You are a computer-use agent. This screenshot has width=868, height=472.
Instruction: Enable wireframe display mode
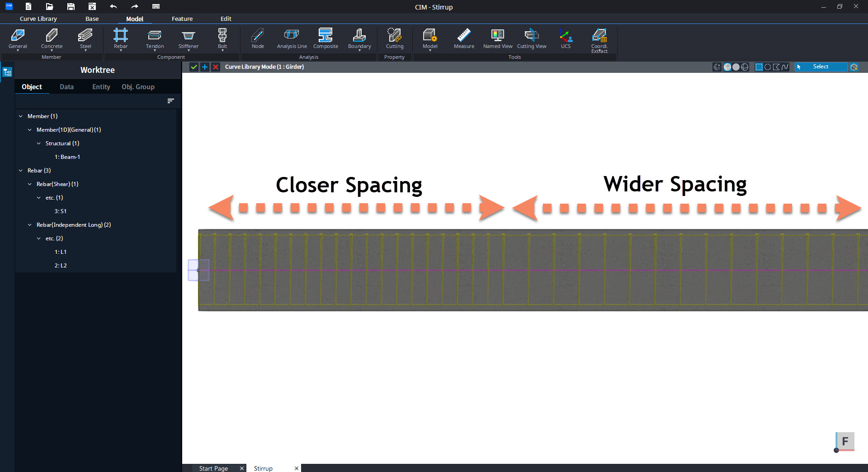pos(745,67)
